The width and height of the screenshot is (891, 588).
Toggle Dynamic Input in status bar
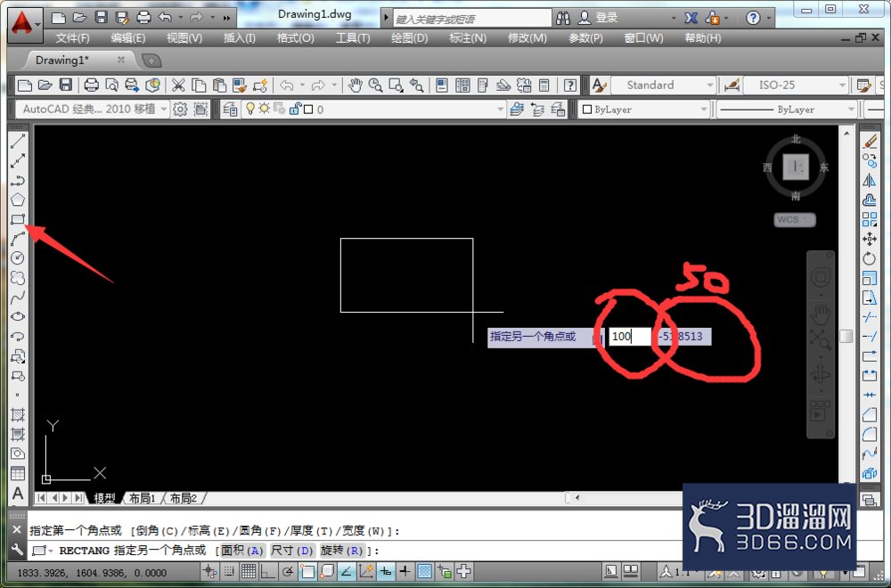click(385, 572)
